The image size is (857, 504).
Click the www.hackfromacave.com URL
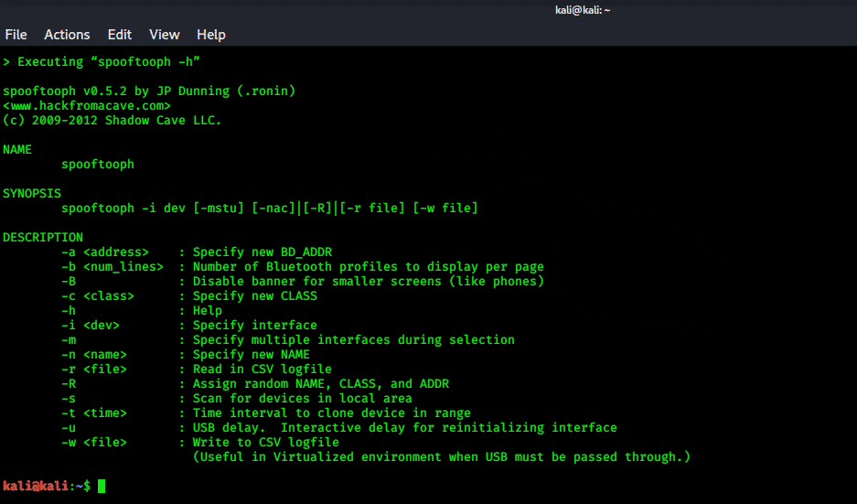click(x=87, y=106)
